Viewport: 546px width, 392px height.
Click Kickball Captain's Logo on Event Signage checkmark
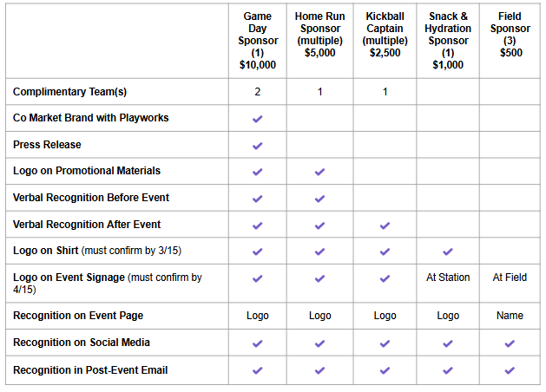click(x=385, y=278)
